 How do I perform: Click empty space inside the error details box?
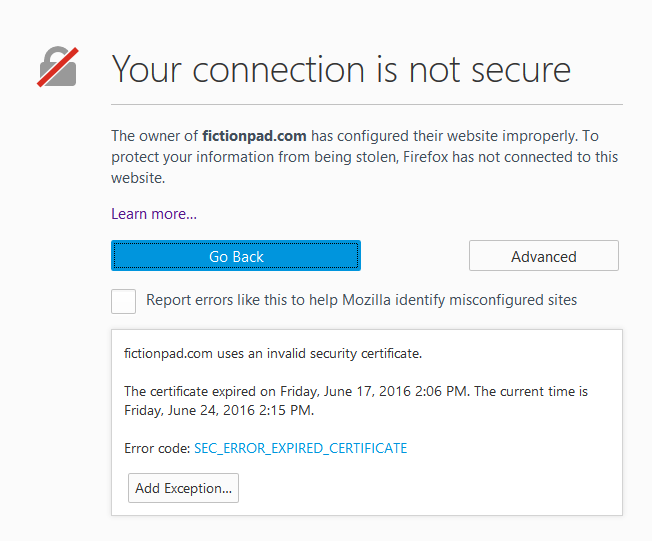450,488
